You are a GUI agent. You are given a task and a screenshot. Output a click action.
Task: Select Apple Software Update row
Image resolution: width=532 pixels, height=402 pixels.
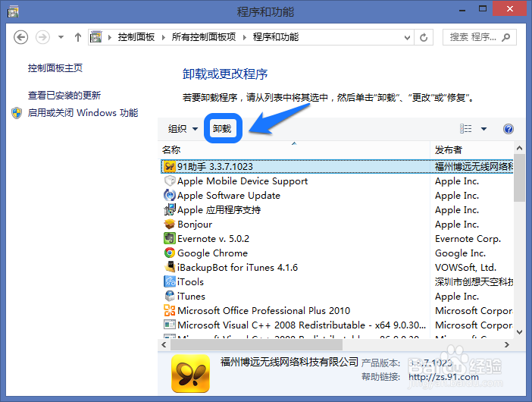[337, 196]
